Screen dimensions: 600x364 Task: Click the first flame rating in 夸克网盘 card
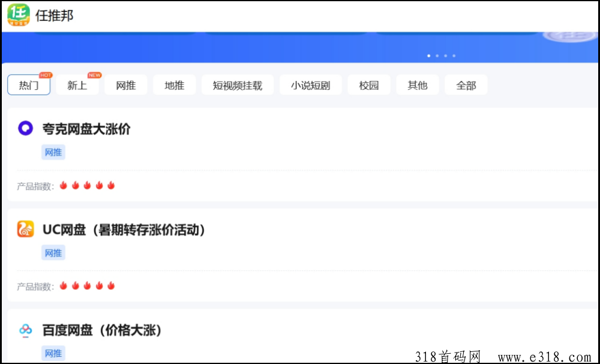pyautogui.click(x=64, y=185)
